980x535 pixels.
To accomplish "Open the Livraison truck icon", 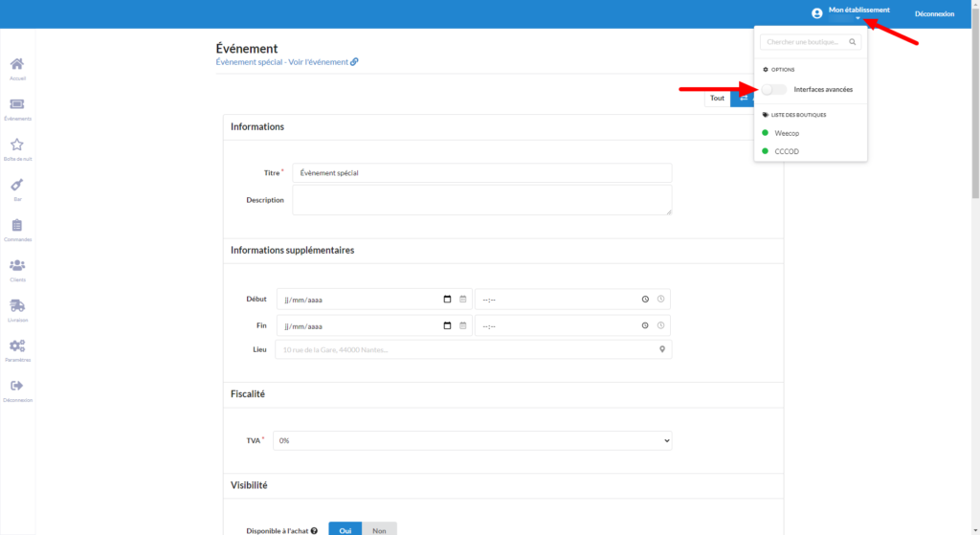I will [17, 305].
